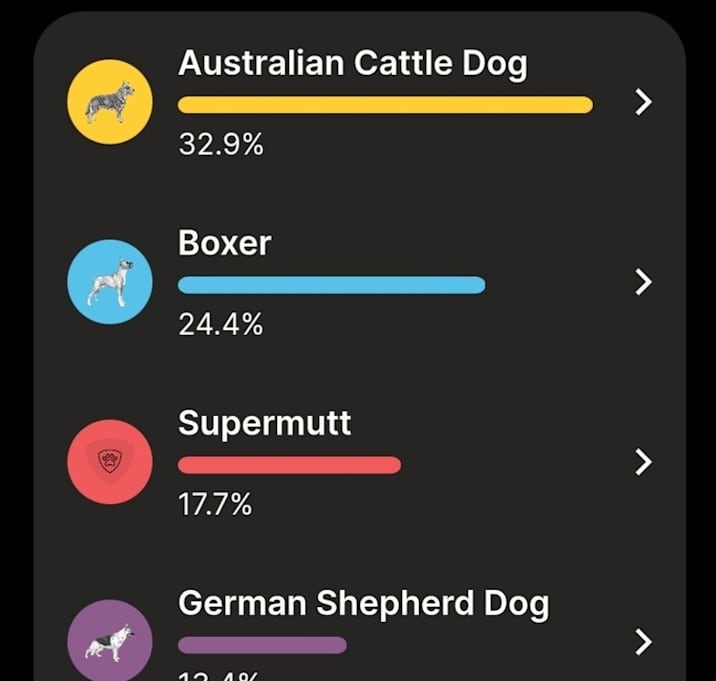
Task: Expand Australian Cattle Dog details chevron
Action: pos(643,102)
